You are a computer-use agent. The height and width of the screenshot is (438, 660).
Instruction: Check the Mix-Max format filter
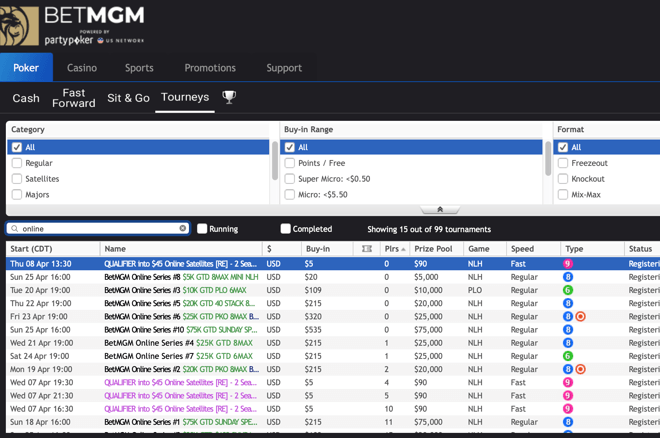pos(563,194)
